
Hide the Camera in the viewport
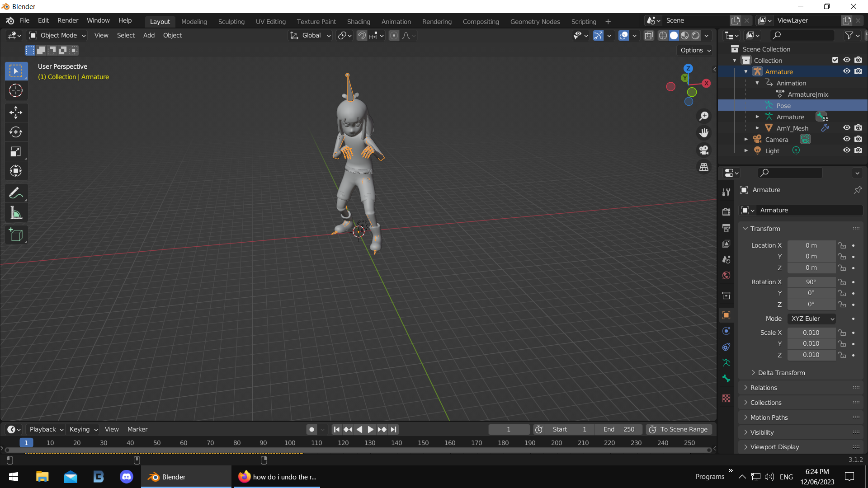tap(847, 139)
